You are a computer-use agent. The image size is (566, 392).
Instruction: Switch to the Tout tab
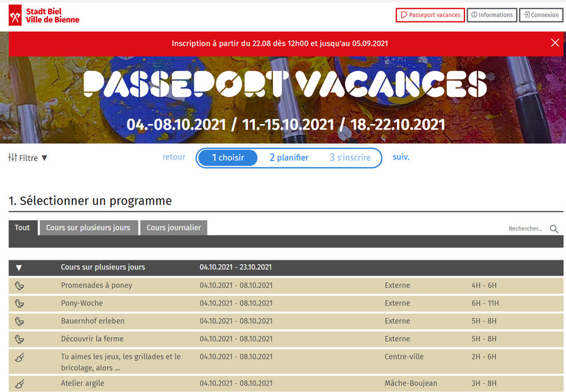pyautogui.click(x=22, y=228)
